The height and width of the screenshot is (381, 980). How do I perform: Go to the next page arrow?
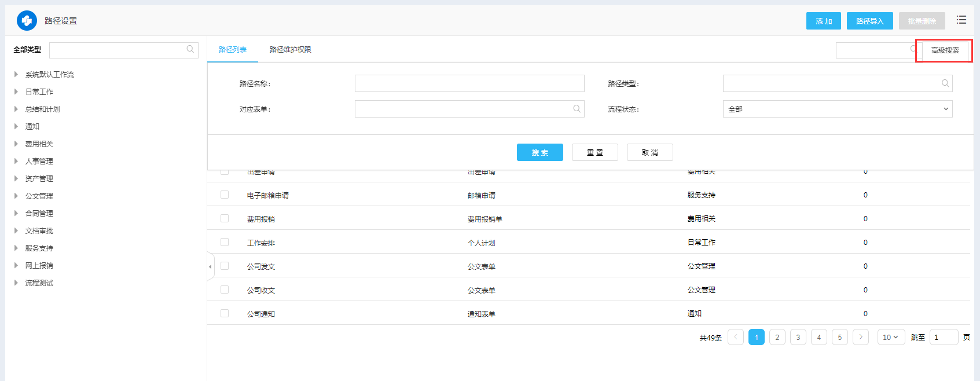861,337
